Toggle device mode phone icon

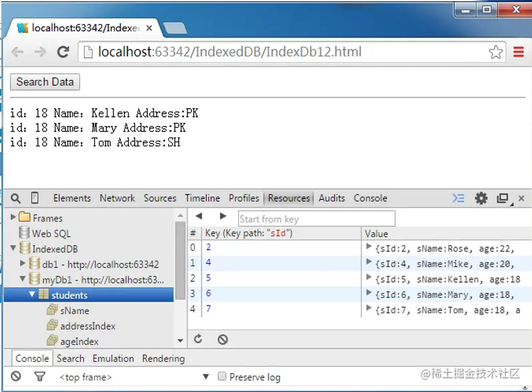tap(35, 198)
